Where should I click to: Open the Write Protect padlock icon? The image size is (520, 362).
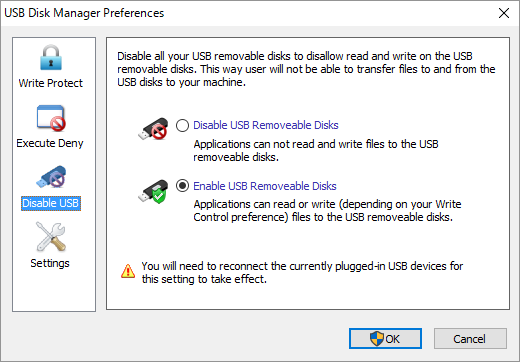[x=51, y=58]
